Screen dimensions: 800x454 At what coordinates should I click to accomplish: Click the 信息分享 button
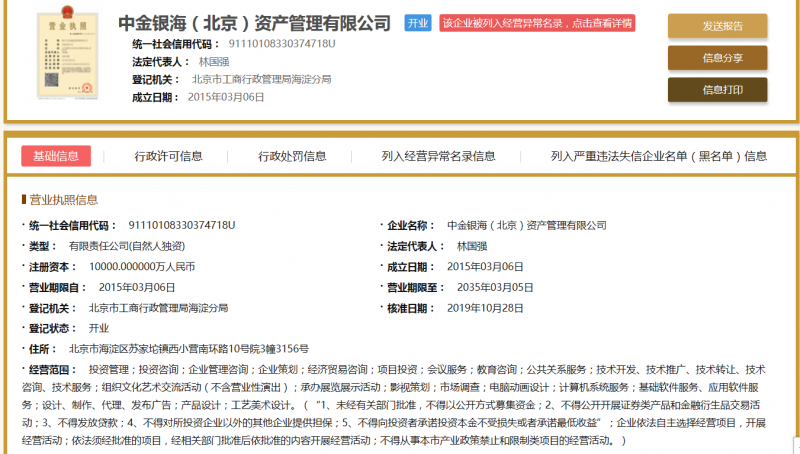717,58
